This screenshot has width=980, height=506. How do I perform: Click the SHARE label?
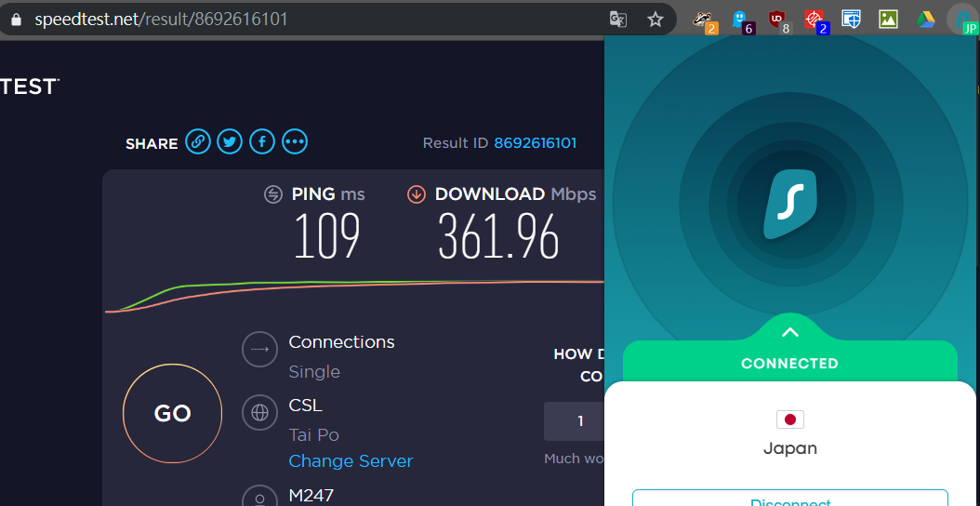coord(152,144)
